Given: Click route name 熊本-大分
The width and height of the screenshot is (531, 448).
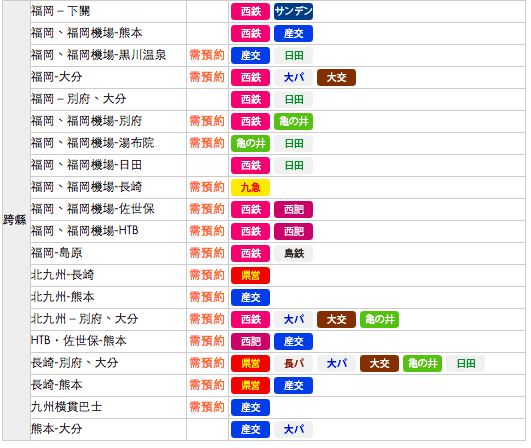Looking at the screenshot, I should click(x=57, y=429).
